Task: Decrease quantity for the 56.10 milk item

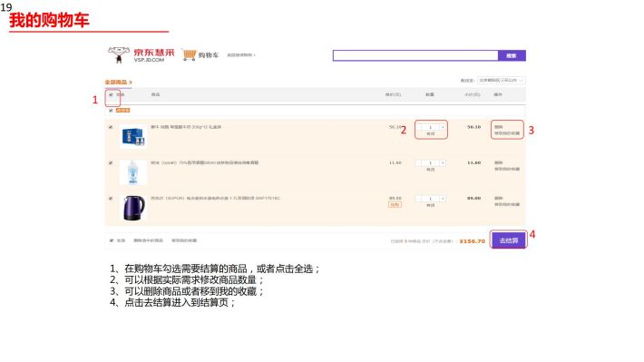Action: tap(418, 127)
